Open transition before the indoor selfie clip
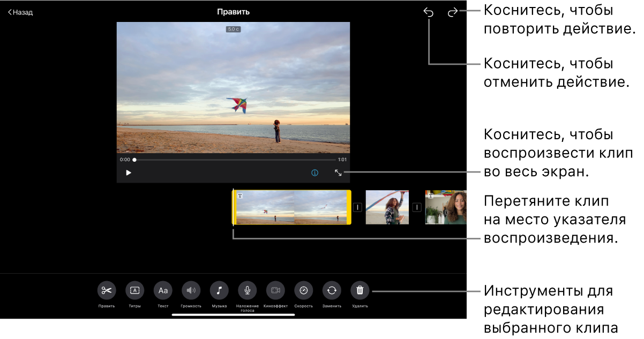Image resolution: width=644 pixels, height=339 pixels. click(417, 207)
